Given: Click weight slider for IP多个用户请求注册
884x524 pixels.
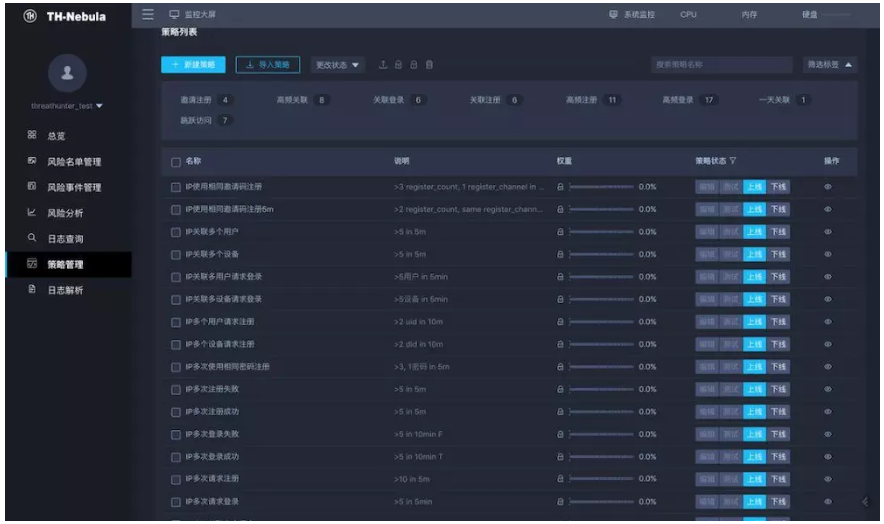Looking at the screenshot, I should [x=601, y=322].
